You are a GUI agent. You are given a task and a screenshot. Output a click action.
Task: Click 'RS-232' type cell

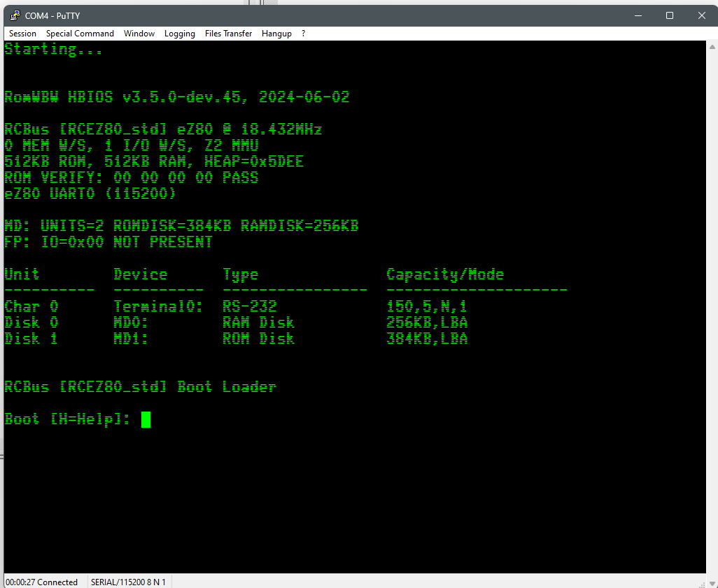point(250,307)
